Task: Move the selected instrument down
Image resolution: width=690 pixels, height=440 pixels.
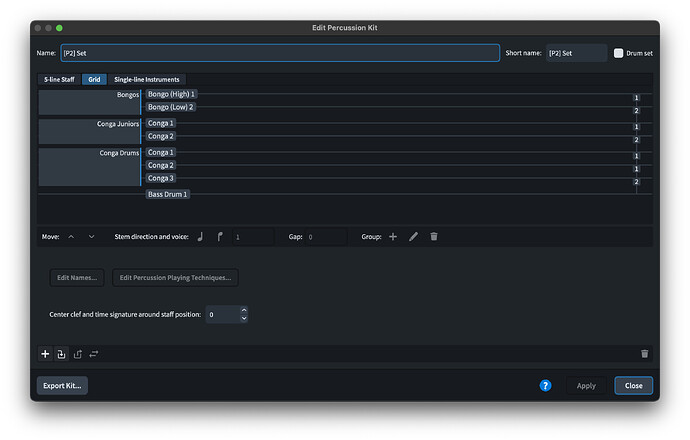Action: tap(91, 237)
